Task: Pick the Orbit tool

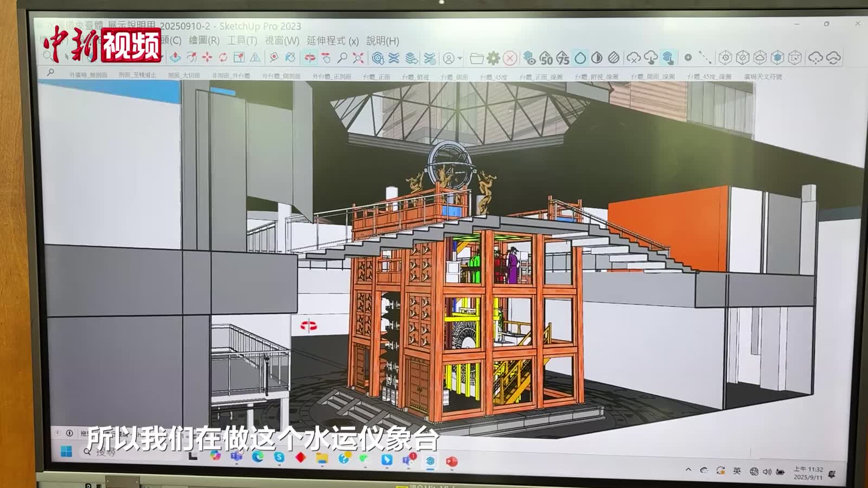Action: coord(310,57)
